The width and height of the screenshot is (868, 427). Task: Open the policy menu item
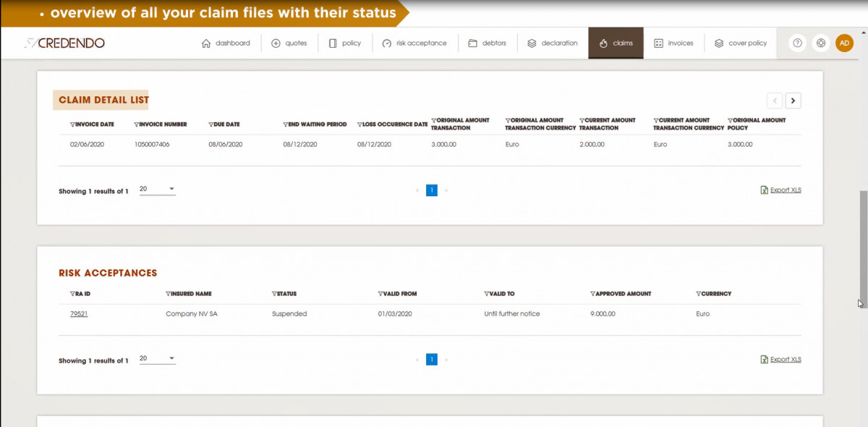coord(344,43)
